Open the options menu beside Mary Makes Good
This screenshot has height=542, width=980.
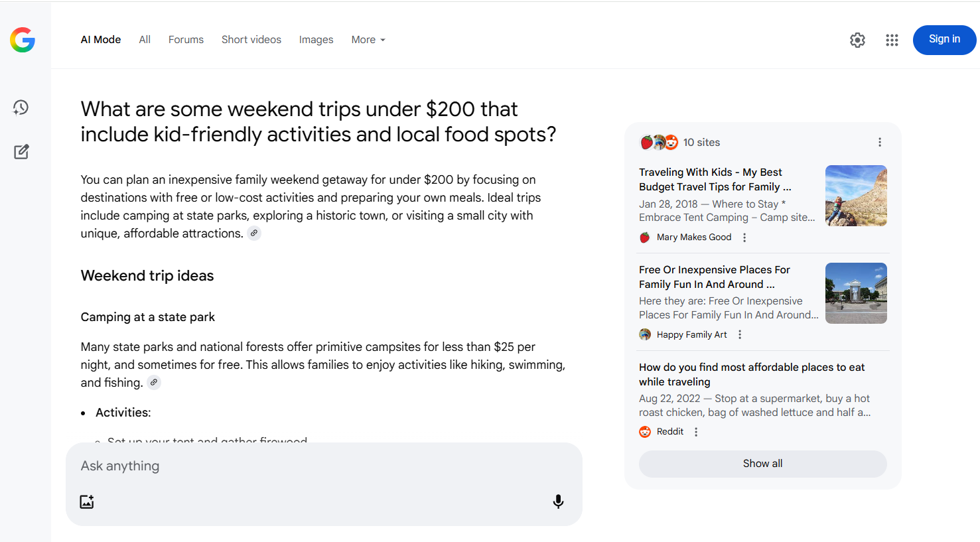[x=744, y=237]
